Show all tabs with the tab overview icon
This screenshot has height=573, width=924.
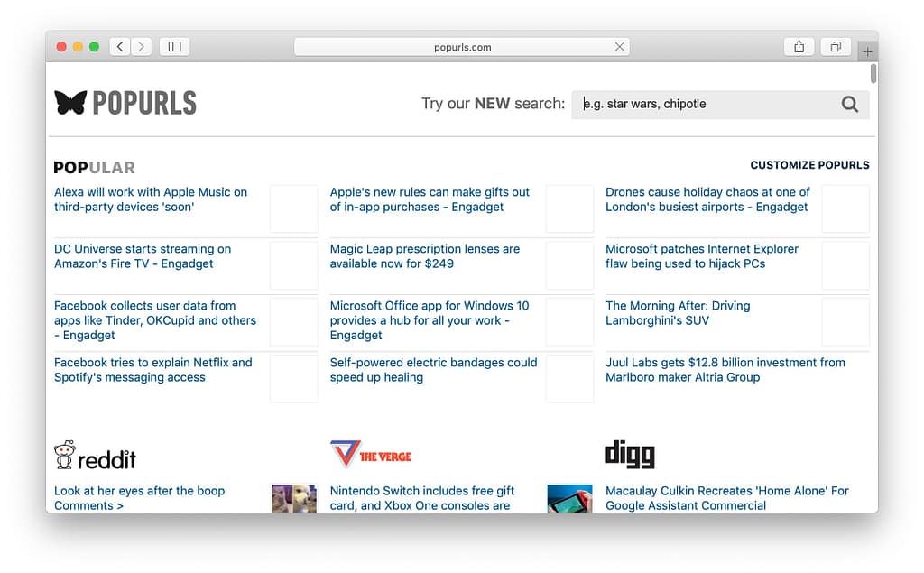coord(836,46)
